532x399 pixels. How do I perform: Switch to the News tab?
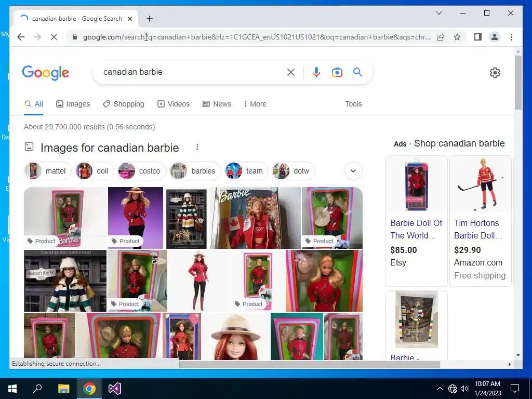[x=217, y=104]
